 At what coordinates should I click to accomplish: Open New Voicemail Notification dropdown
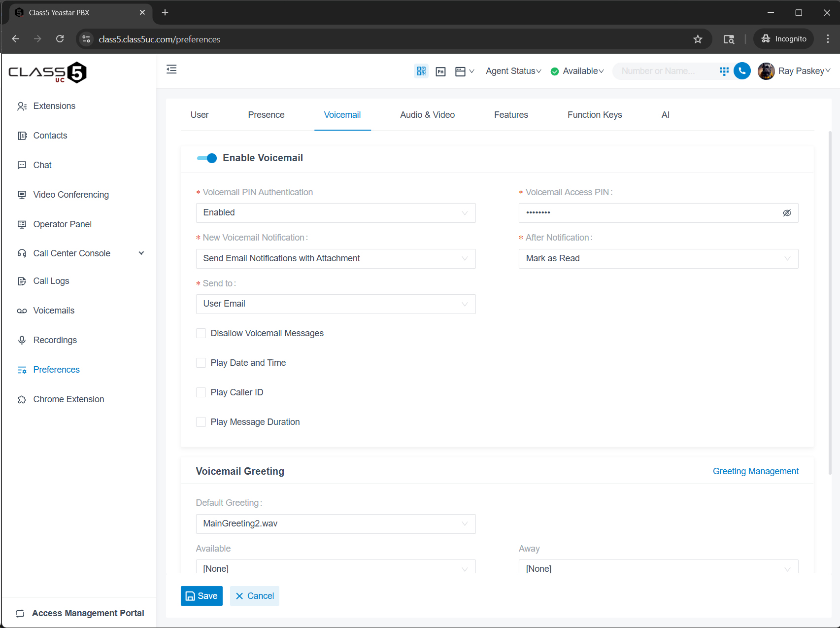[x=336, y=259]
